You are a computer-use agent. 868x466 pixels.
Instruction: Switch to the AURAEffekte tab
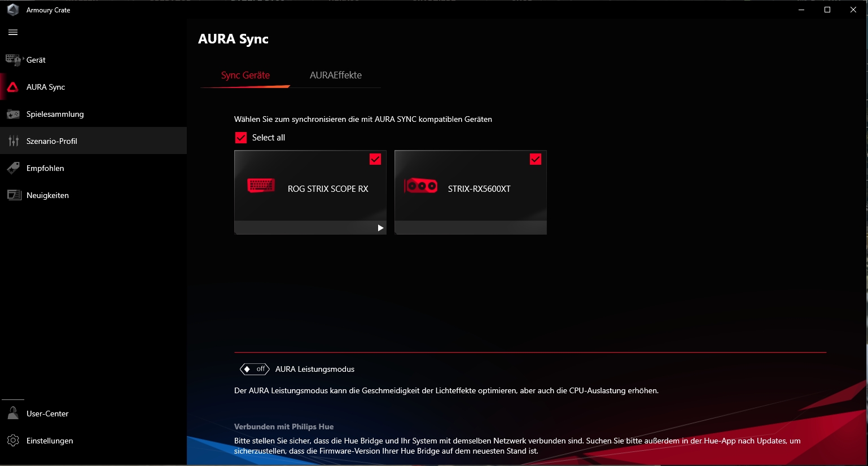[x=336, y=75]
